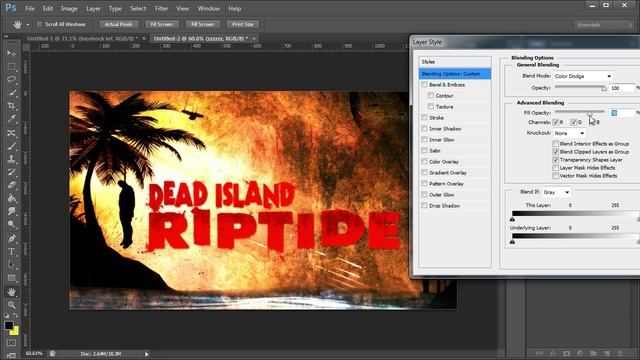This screenshot has height=360, width=640.
Task: Select Blending Options: Custom entry
Action: (x=455, y=74)
